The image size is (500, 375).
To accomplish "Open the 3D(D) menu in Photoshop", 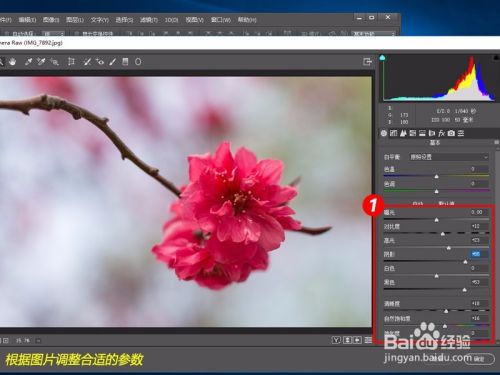I will 171,20.
